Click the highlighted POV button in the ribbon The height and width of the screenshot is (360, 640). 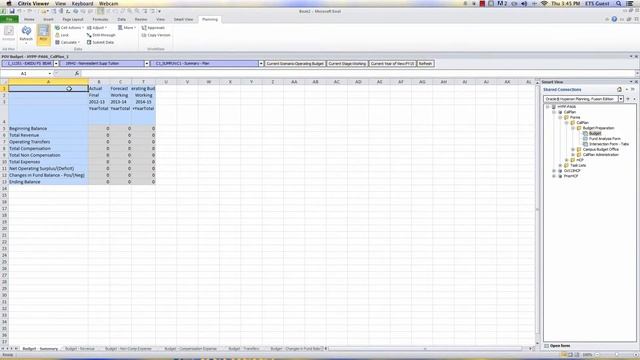[43, 34]
